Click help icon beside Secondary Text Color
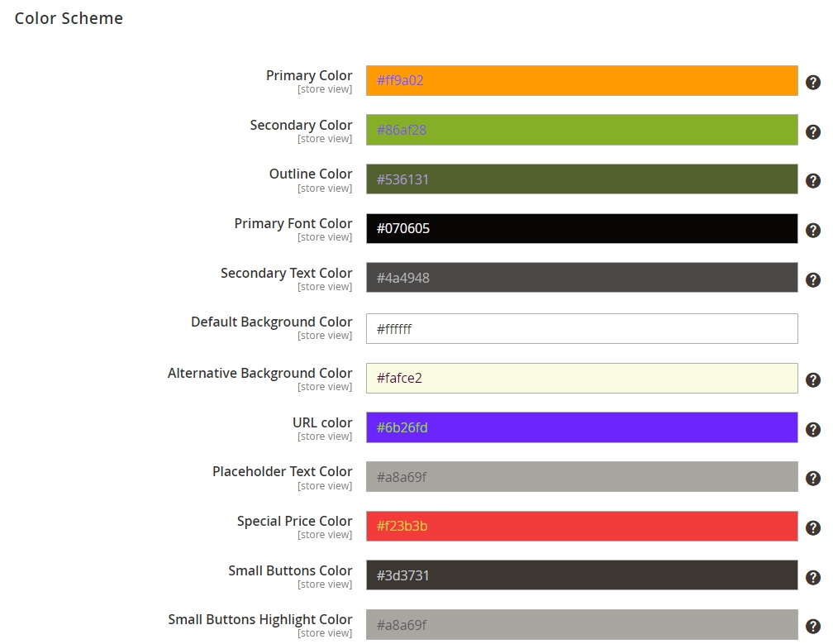 pos(813,279)
